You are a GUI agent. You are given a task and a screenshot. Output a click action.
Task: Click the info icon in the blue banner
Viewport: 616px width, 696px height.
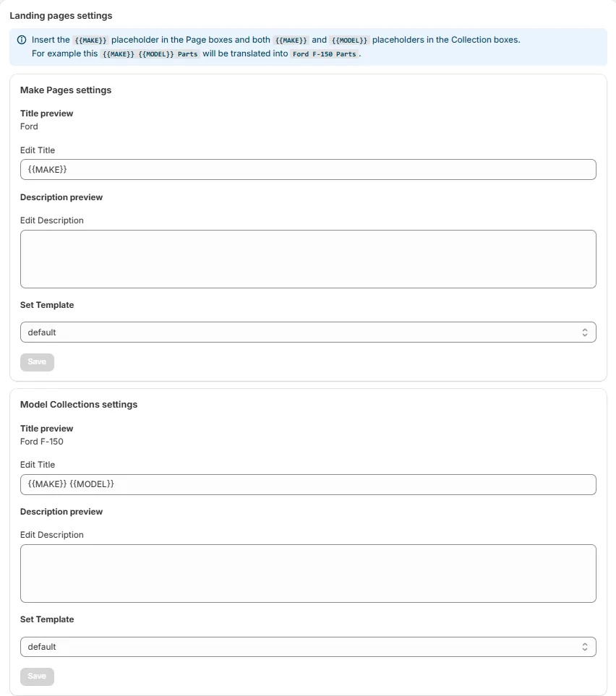pos(22,40)
